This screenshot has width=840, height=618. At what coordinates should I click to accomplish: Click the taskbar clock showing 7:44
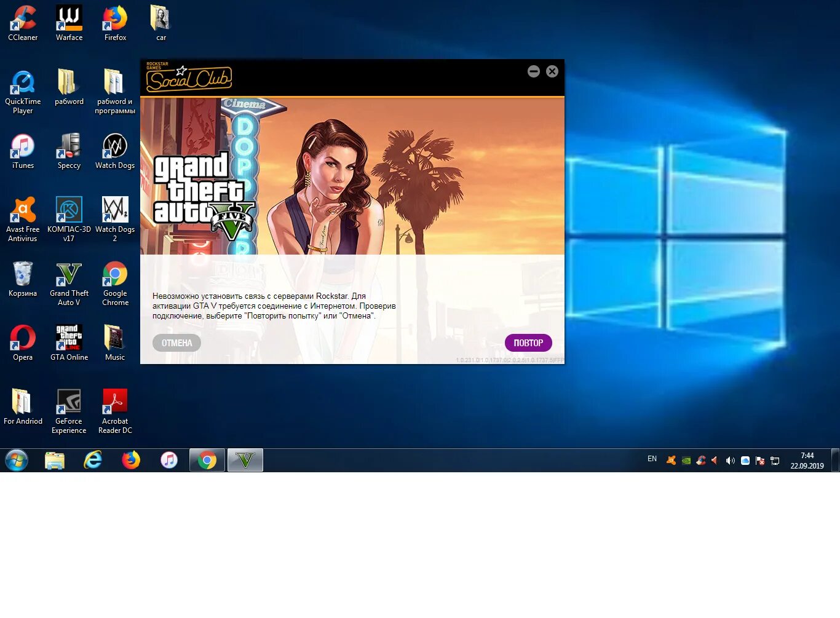(x=807, y=461)
